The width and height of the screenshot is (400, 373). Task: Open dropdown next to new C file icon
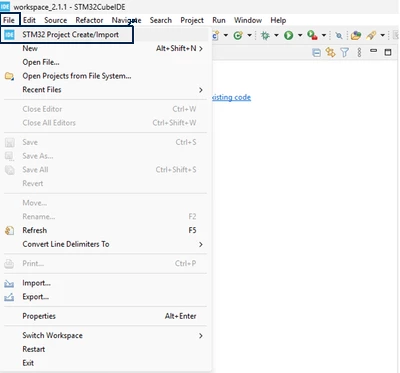point(226,35)
